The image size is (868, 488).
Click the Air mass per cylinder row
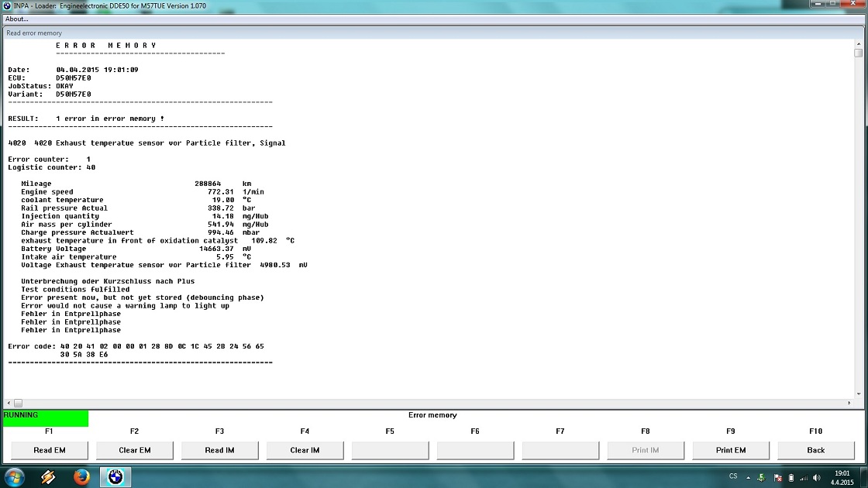click(x=144, y=224)
